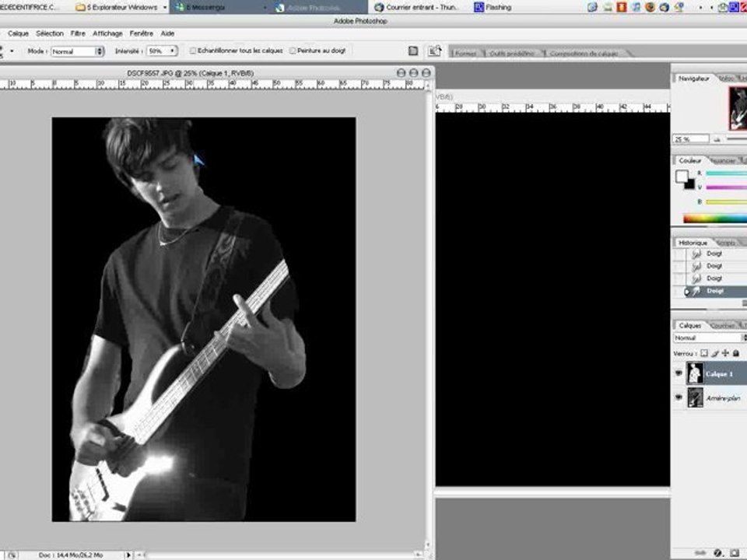Click the B color slider
This screenshot has width=747, height=560.
tap(726, 202)
